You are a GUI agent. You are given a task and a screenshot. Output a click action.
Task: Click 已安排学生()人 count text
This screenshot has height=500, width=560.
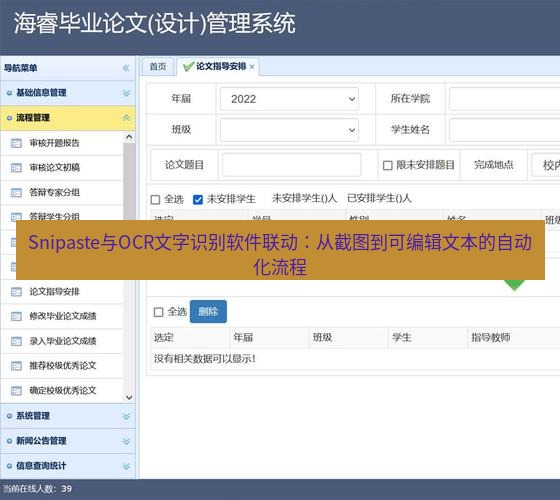(x=379, y=199)
